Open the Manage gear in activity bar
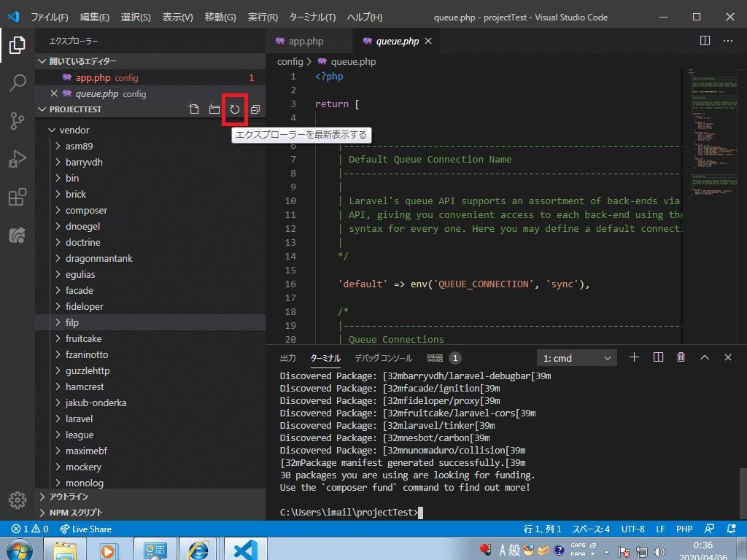The height and width of the screenshot is (560, 747). [18, 499]
